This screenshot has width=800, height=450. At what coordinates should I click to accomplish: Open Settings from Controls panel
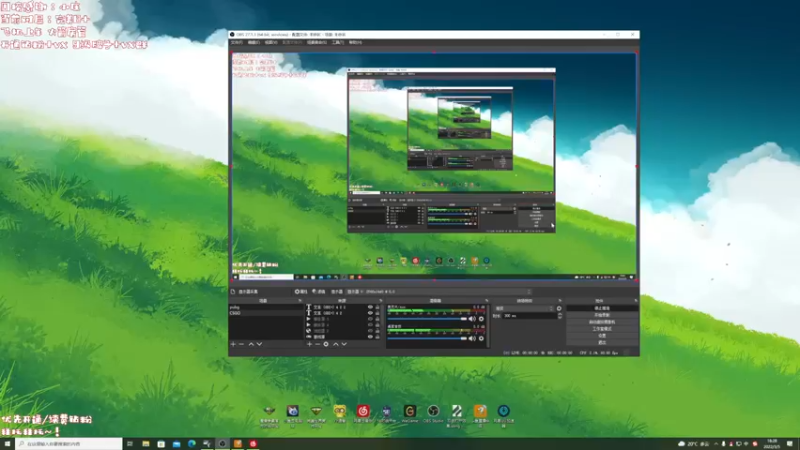(x=602, y=335)
